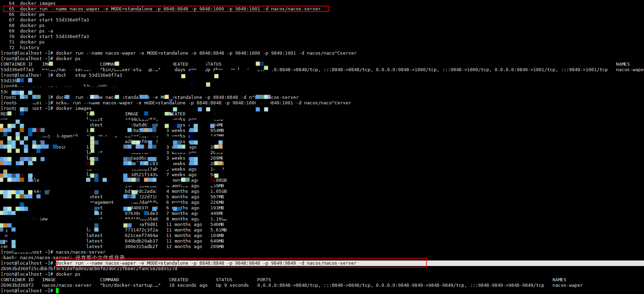Click container ID 2b963bd360f2 in table row

[17, 285]
